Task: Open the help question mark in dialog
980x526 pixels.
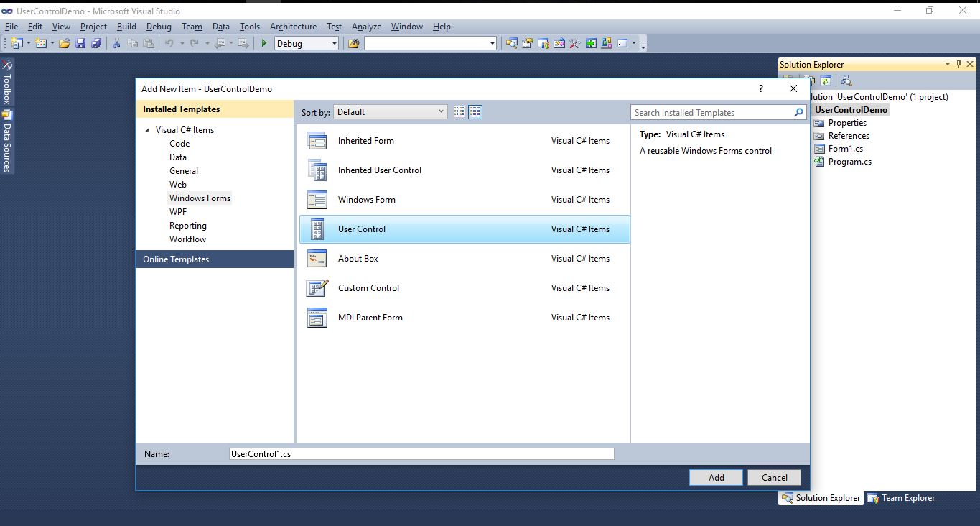Action: click(x=761, y=88)
